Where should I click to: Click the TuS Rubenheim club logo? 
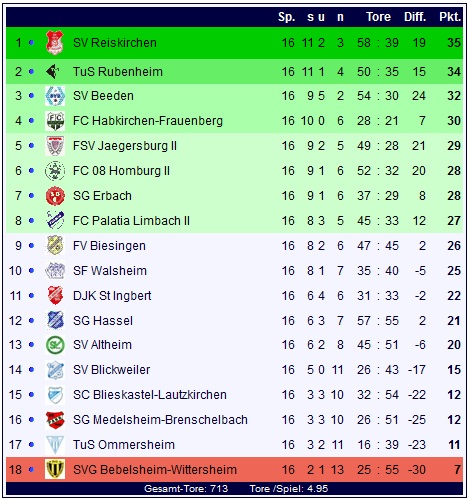tap(53, 71)
